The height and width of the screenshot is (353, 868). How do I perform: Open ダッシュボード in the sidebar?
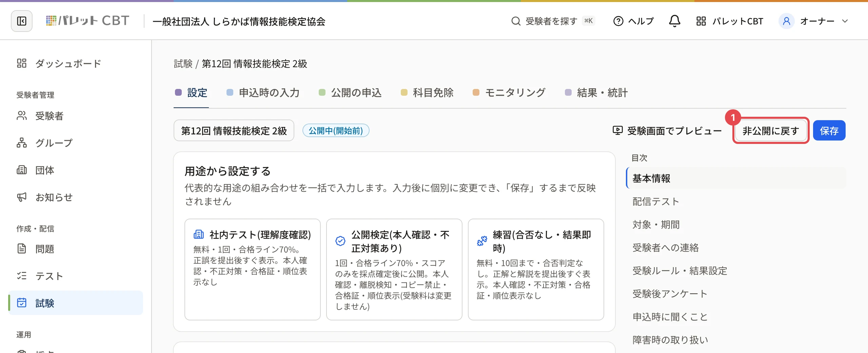(76, 63)
